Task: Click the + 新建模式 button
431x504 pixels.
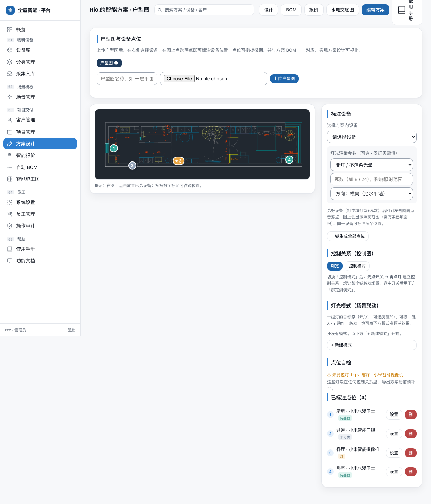Action: 372,345
